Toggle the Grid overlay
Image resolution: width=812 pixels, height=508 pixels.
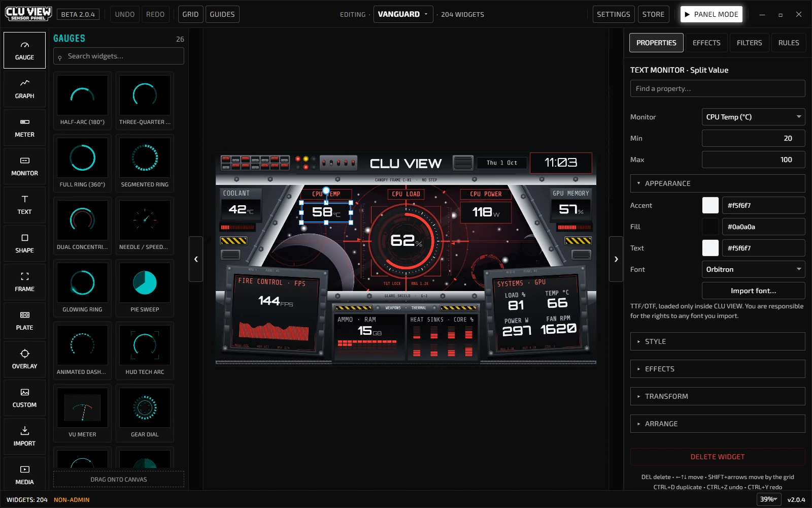point(190,14)
